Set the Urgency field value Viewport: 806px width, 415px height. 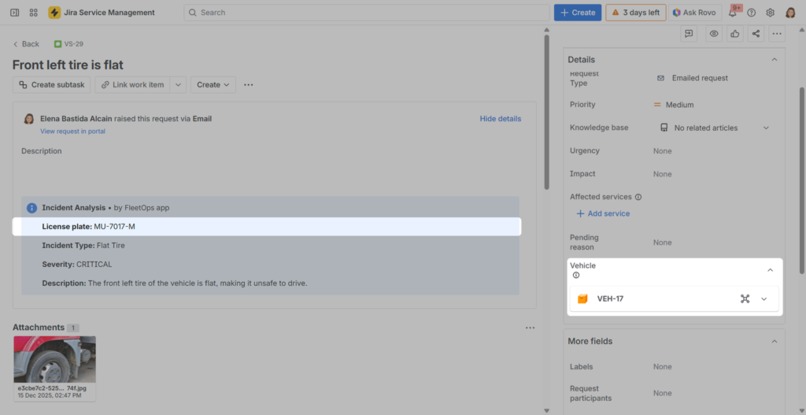[x=663, y=151]
